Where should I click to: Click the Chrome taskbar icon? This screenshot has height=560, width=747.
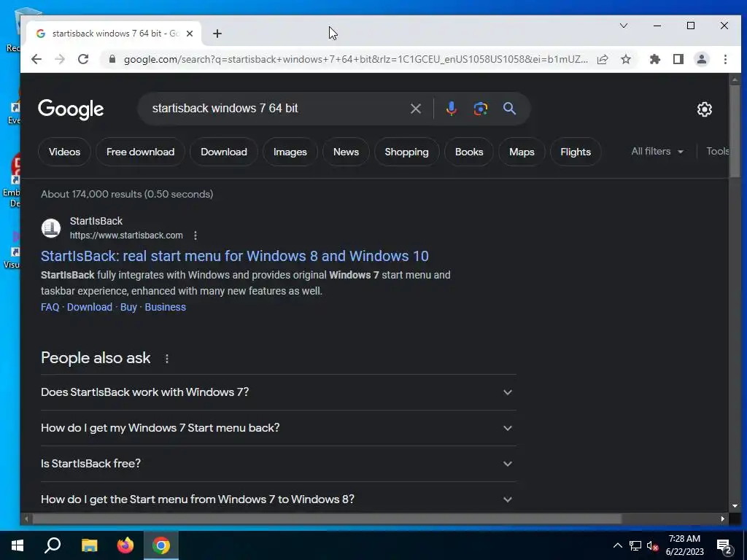click(x=161, y=545)
